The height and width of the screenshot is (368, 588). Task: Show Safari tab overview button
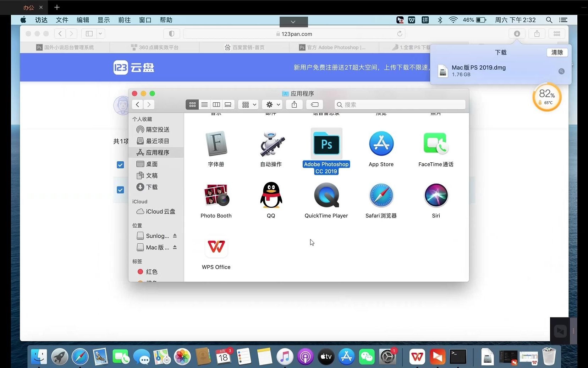coord(557,34)
